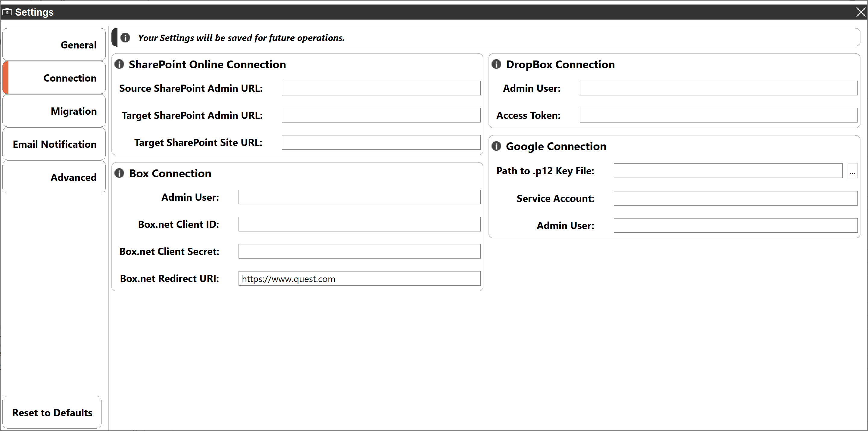Click the Path to .p12 Key File field

(728, 171)
